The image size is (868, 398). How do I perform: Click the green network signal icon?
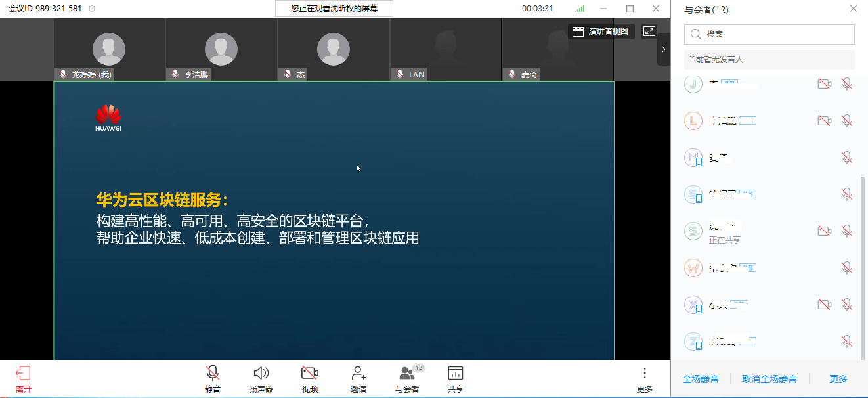[x=580, y=9]
